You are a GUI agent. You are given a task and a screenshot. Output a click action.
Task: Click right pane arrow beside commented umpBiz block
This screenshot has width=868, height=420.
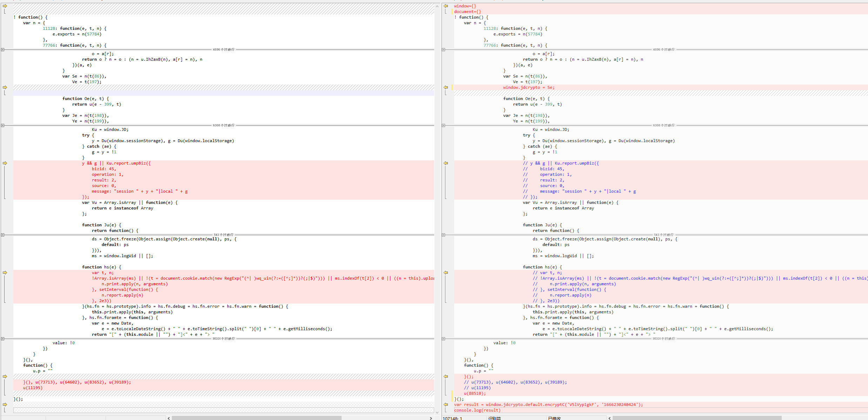click(446, 163)
